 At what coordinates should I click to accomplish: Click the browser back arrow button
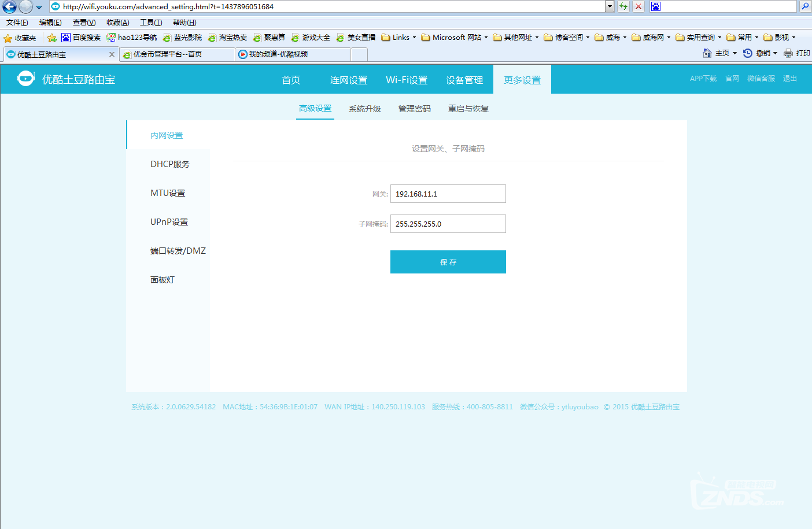(9, 7)
